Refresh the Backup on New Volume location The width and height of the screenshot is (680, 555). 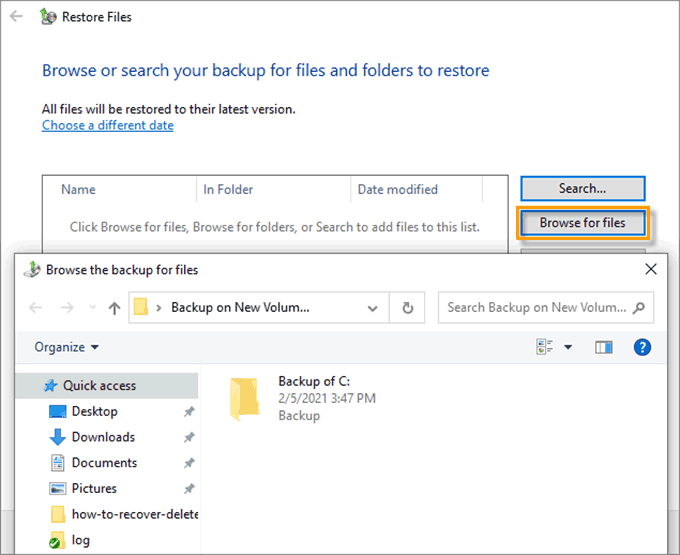click(407, 308)
